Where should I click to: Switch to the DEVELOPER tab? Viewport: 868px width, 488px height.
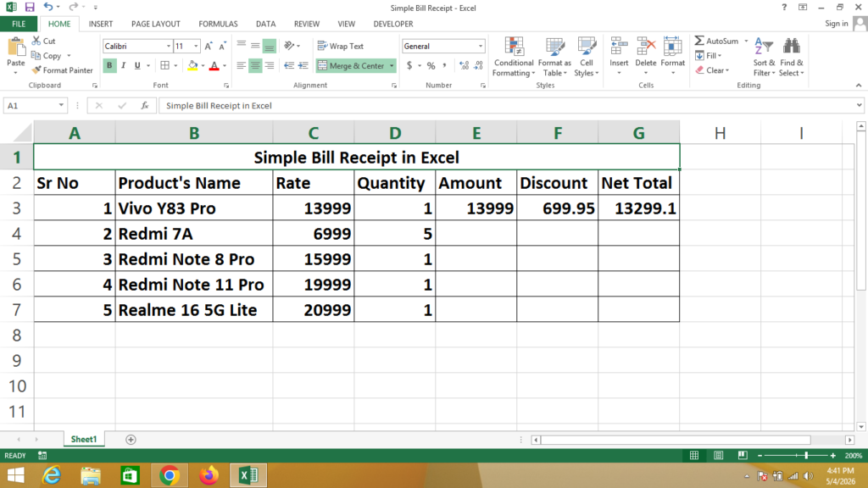click(393, 24)
